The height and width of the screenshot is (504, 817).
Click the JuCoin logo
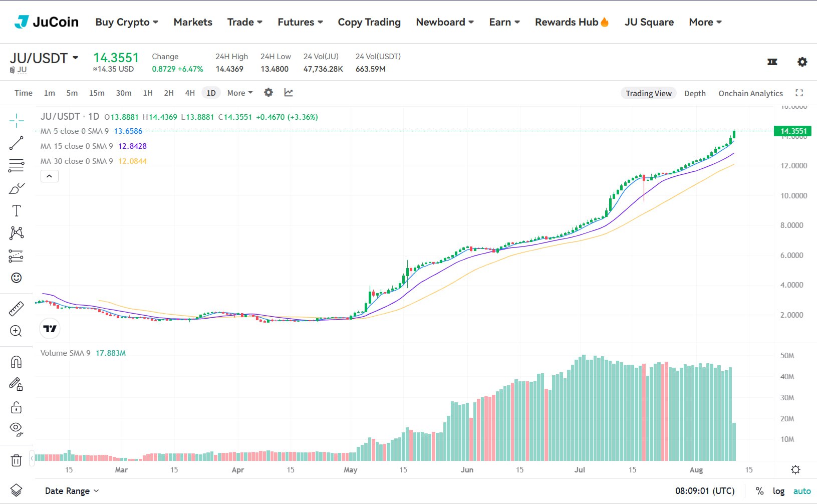click(x=46, y=22)
